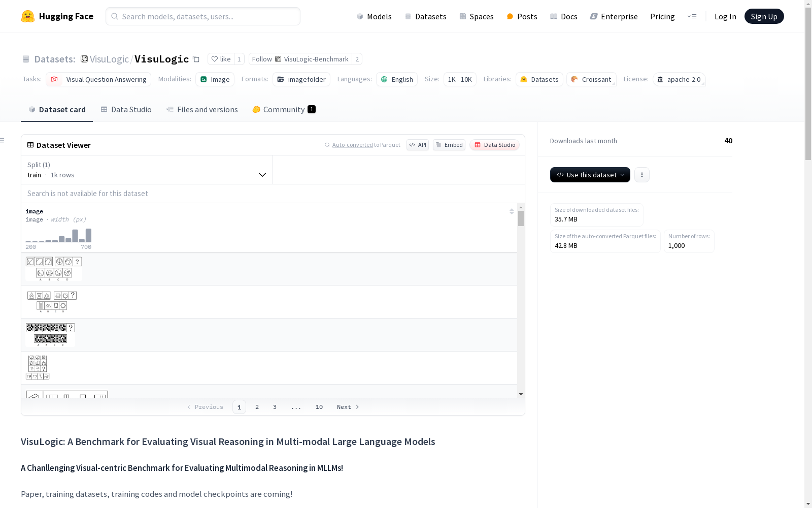Screen dimensions: 812x508
Task: Copy dataset name with the copy icon
Action: click(196, 59)
